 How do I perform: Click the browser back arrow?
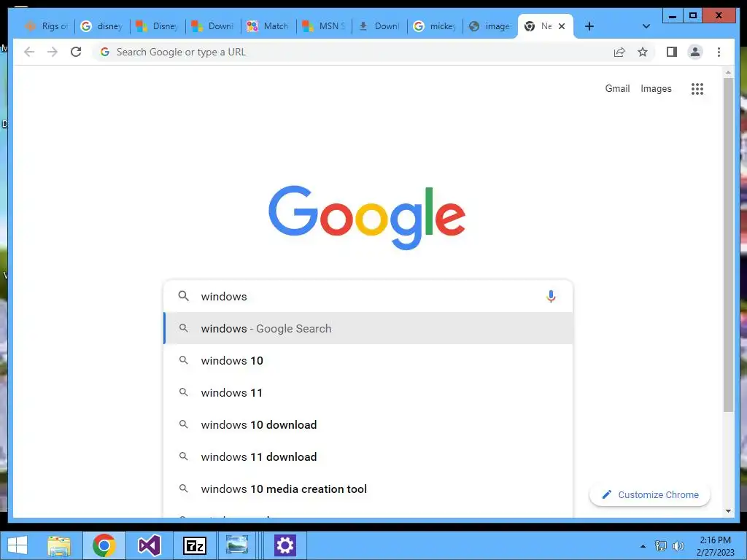(x=29, y=52)
